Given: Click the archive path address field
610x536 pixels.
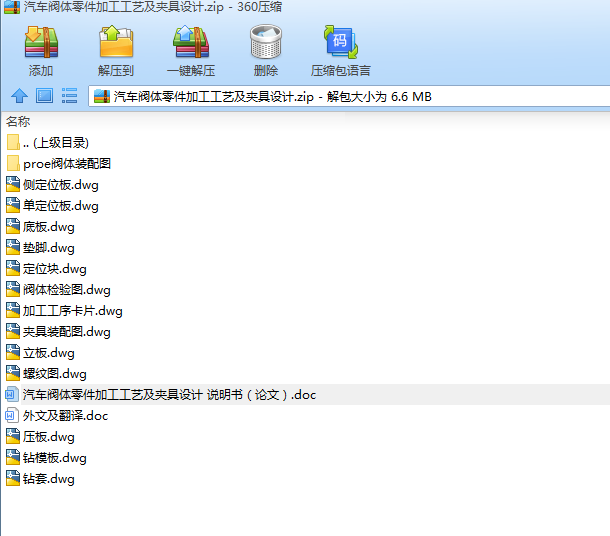Looking at the screenshot, I should (x=349, y=96).
